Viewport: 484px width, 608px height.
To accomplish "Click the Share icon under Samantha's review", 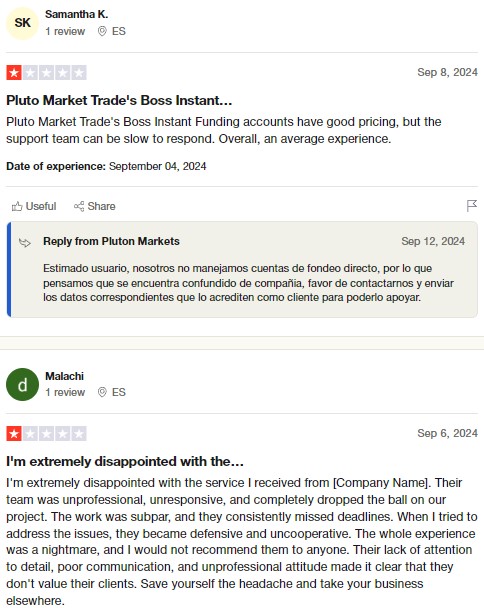I will tap(79, 206).
